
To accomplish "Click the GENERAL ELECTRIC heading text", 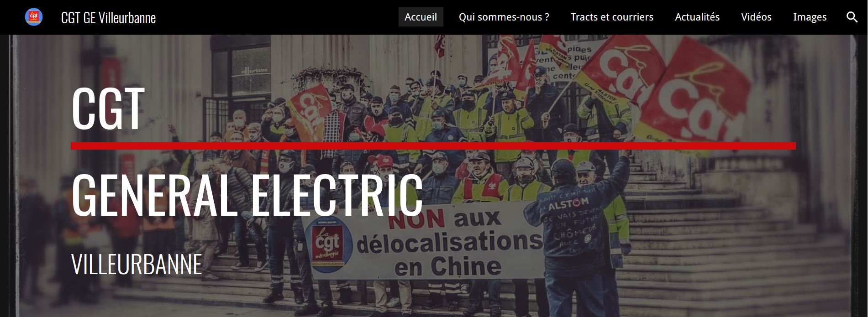I will coord(247,195).
